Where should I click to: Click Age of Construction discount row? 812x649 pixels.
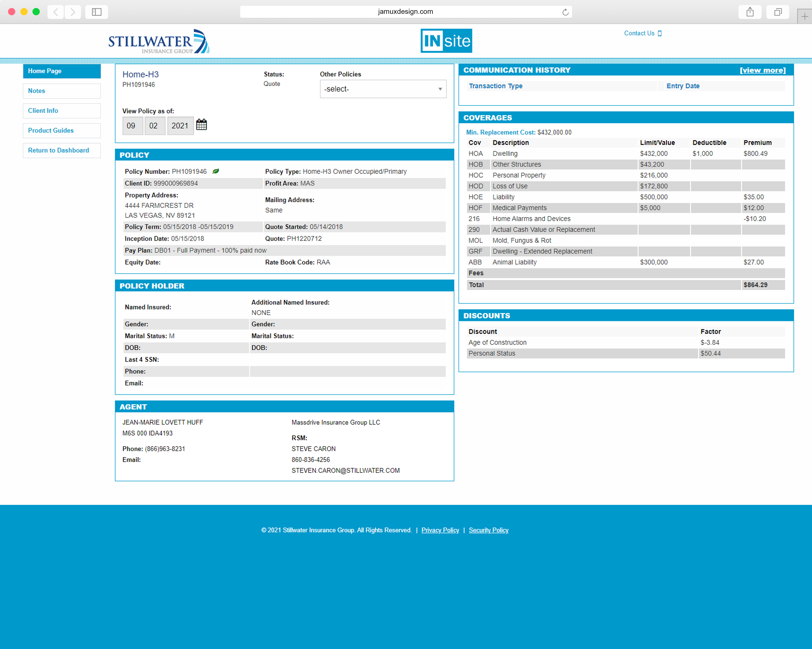626,343
